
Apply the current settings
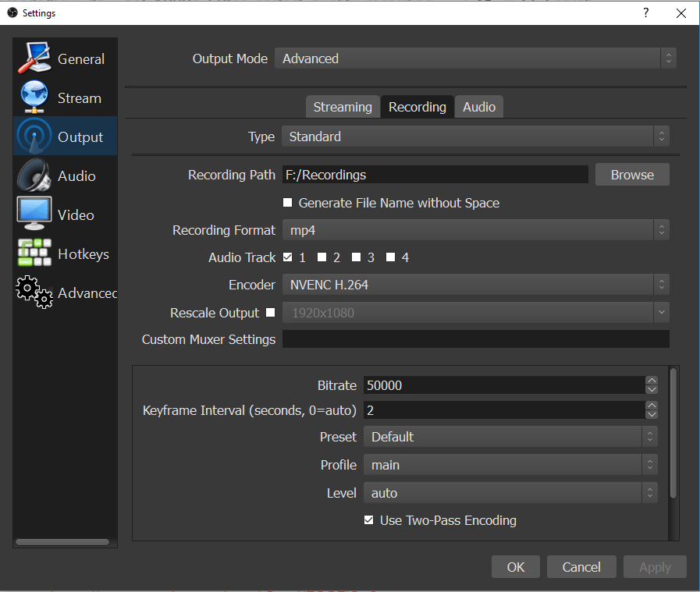(x=655, y=566)
